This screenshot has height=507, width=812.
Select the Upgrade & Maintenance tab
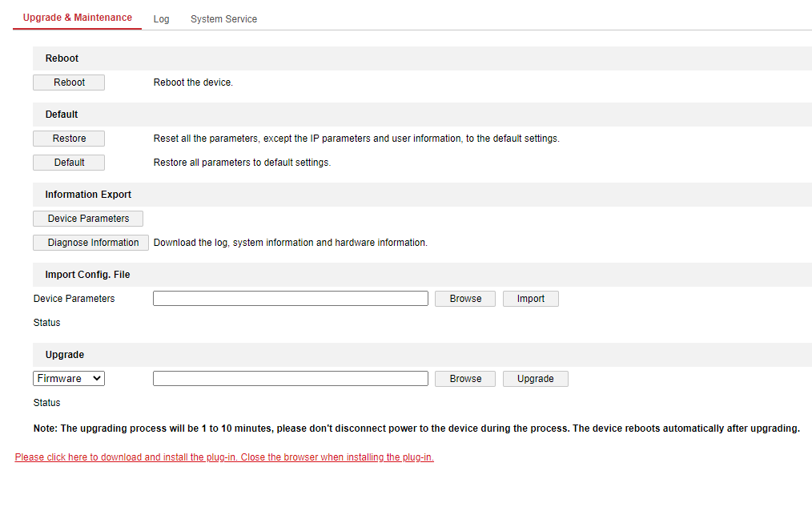[x=78, y=18]
